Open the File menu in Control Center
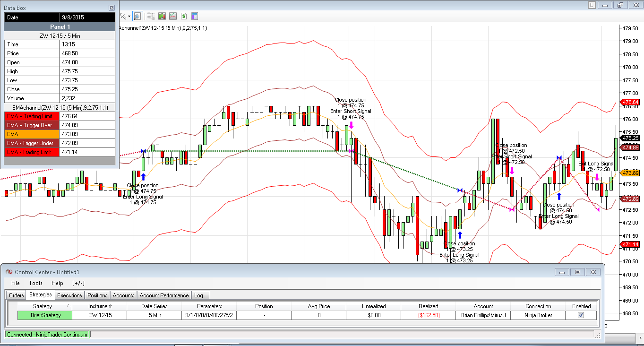 tap(16, 283)
